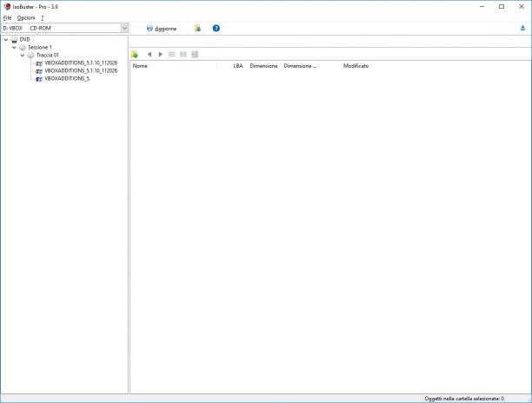Click the IsoBuster app icon in title bar
The height and width of the screenshot is (403, 532).
[x=7, y=6]
